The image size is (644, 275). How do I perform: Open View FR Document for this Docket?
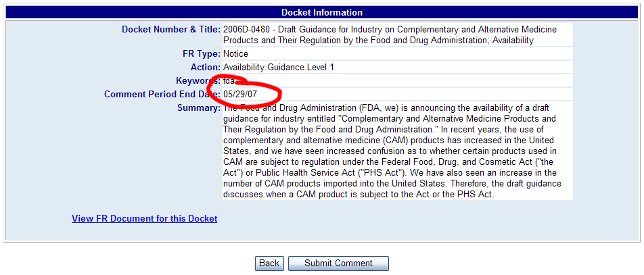click(144, 218)
